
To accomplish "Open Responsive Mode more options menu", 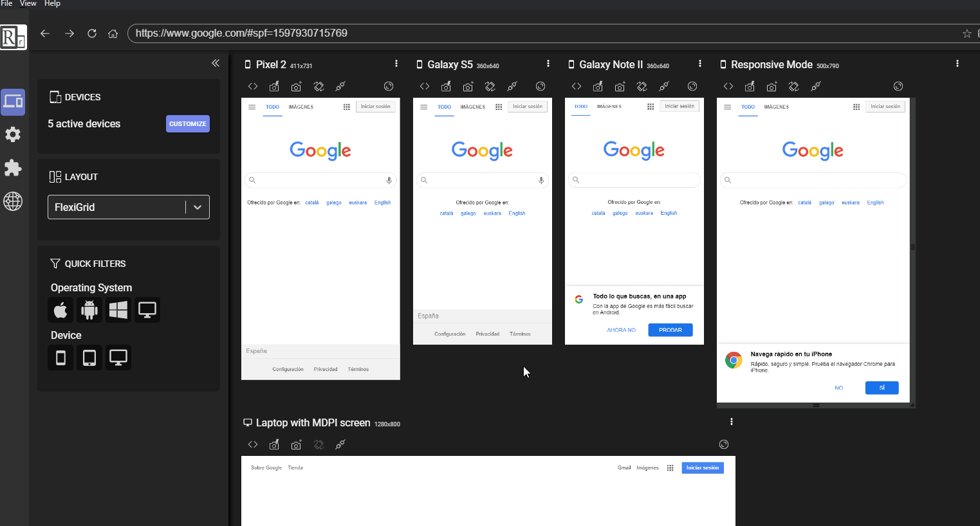I will [957, 64].
